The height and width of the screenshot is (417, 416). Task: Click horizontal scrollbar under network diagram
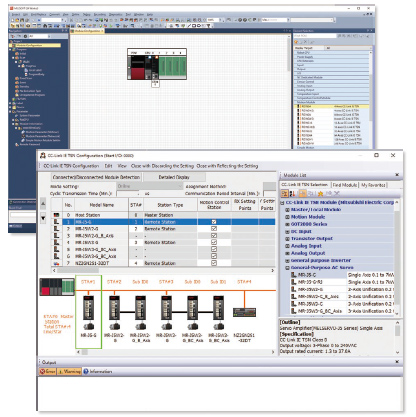tap(176, 352)
